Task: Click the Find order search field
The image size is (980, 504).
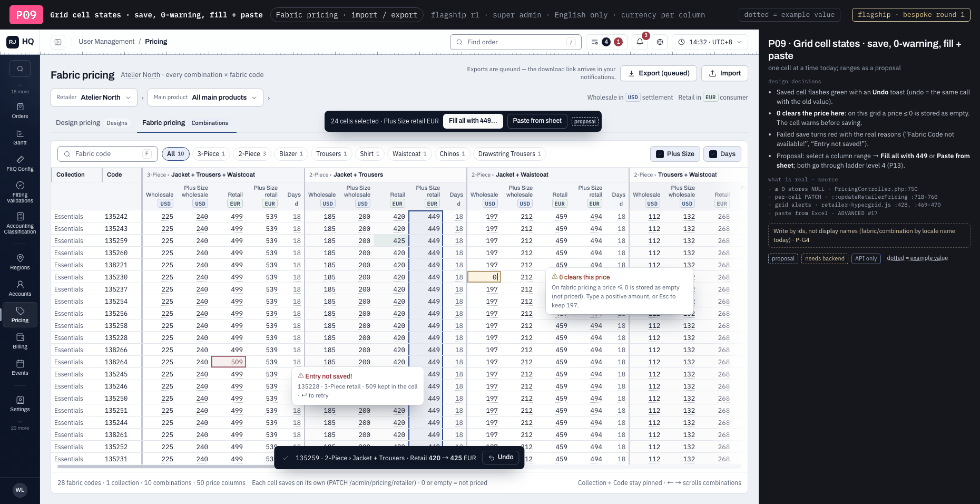Action: (x=515, y=42)
